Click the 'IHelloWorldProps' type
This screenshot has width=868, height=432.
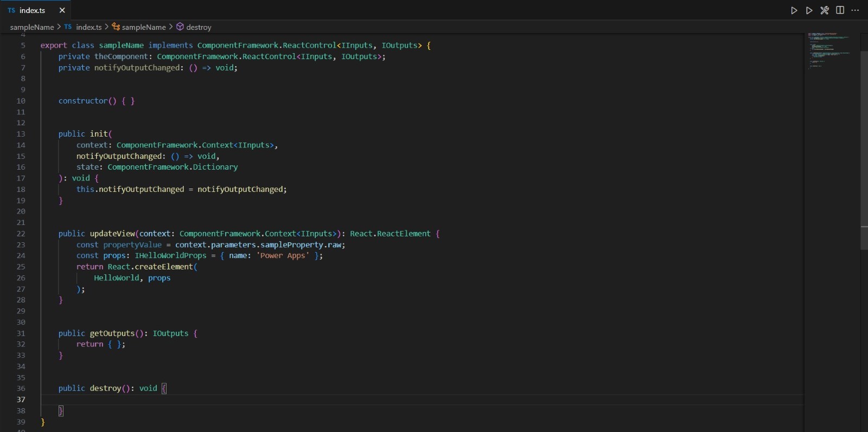(x=170, y=256)
